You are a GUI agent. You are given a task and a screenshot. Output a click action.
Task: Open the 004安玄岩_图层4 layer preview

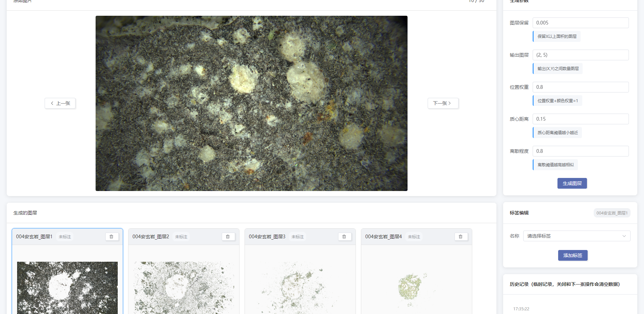coord(417,288)
